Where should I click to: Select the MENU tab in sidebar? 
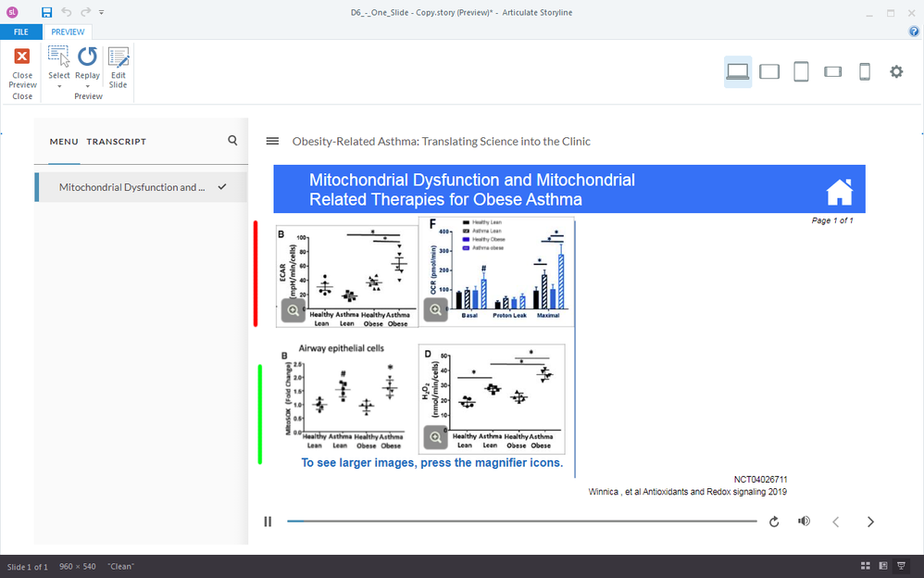pos(64,142)
